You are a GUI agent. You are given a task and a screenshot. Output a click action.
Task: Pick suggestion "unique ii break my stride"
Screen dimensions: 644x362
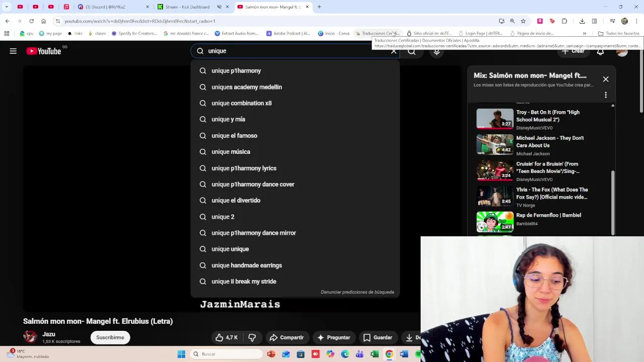click(x=295, y=282)
